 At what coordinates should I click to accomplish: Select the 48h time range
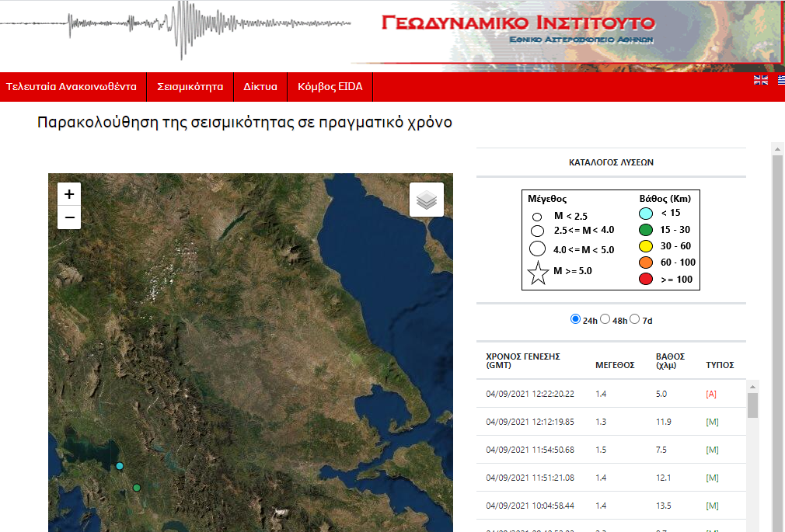coord(605,319)
